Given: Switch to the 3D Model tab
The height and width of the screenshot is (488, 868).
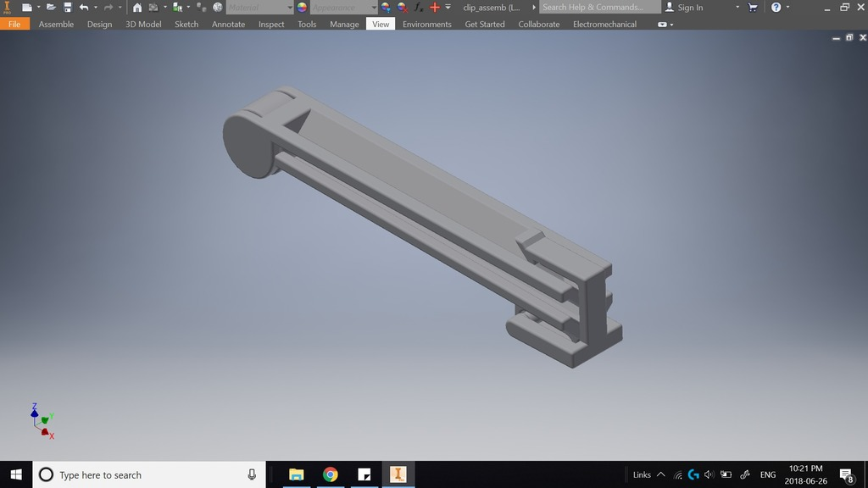Looking at the screenshot, I should (x=143, y=24).
